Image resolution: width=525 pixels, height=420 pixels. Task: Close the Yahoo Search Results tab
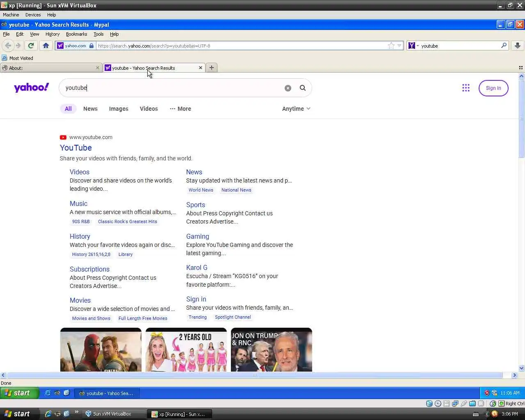click(x=201, y=68)
